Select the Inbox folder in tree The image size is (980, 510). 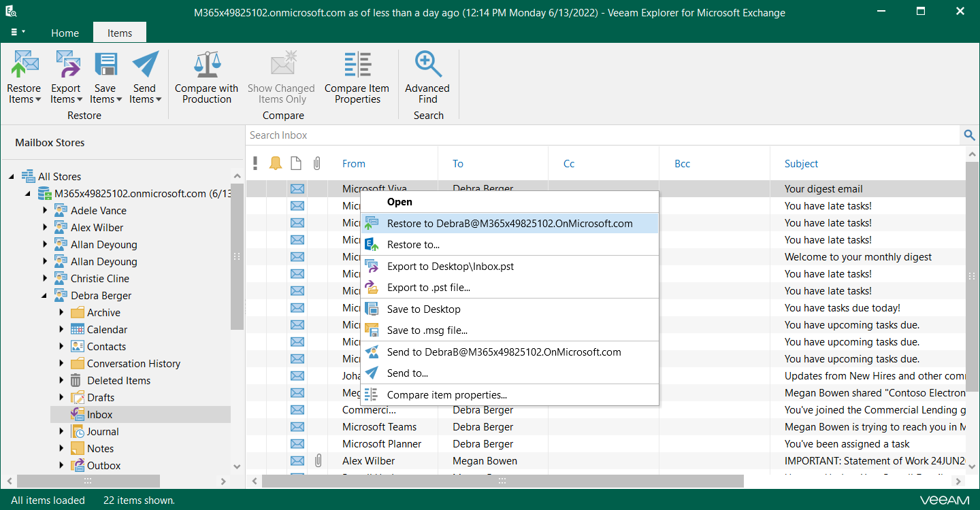(140, 415)
